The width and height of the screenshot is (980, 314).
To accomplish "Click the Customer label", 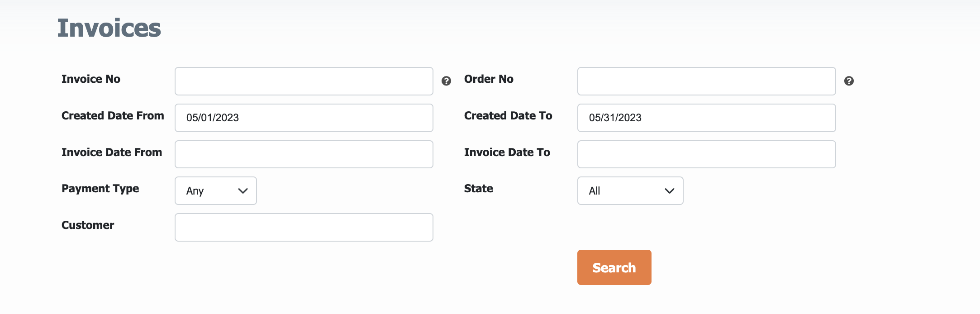I will [88, 225].
